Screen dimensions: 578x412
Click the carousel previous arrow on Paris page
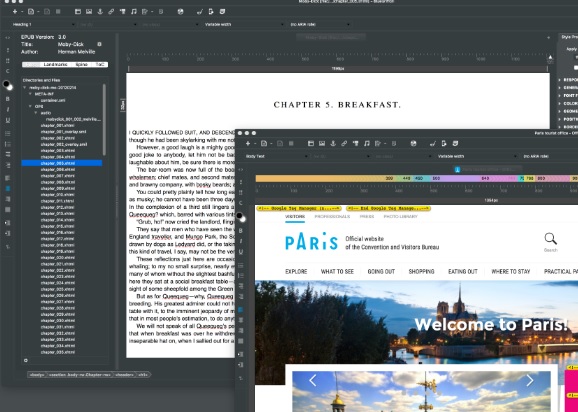(313, 380)
